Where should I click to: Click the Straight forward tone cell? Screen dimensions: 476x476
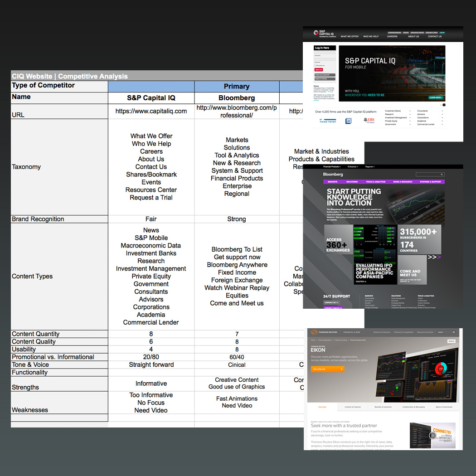click(x=151, y=364)
